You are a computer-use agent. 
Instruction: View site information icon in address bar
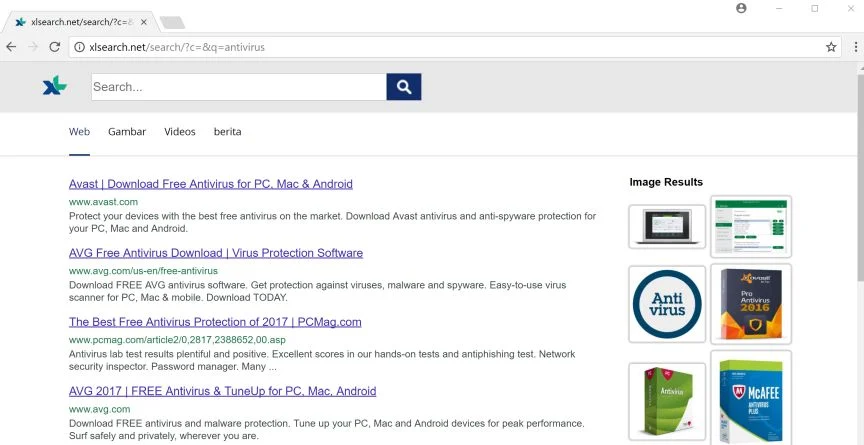(x=79, y=47)
